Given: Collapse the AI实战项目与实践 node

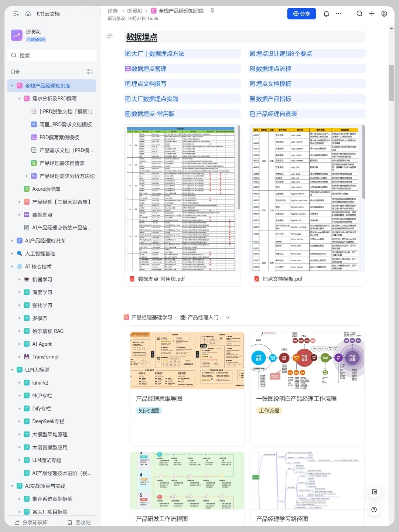Looking at the screenshot, I should (x=12, y=486).
